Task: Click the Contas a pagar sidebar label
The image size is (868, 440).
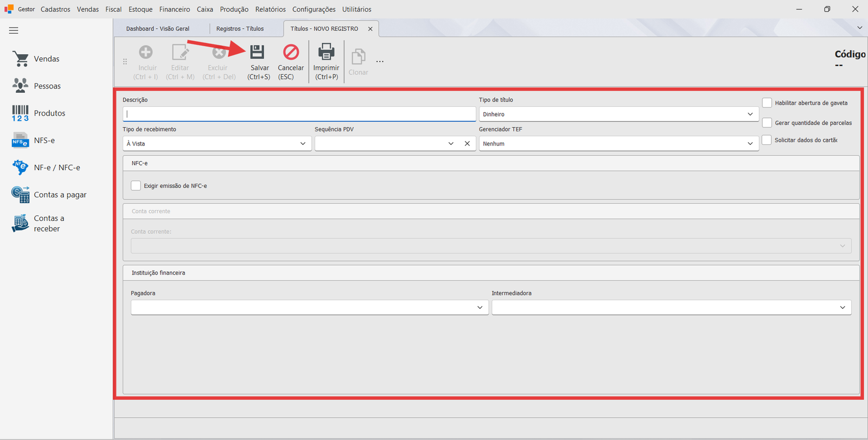Action: tap(60, 195)
